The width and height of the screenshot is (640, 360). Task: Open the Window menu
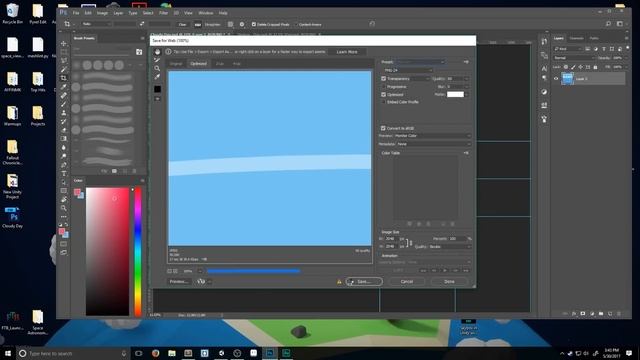(x=206, y=13)
